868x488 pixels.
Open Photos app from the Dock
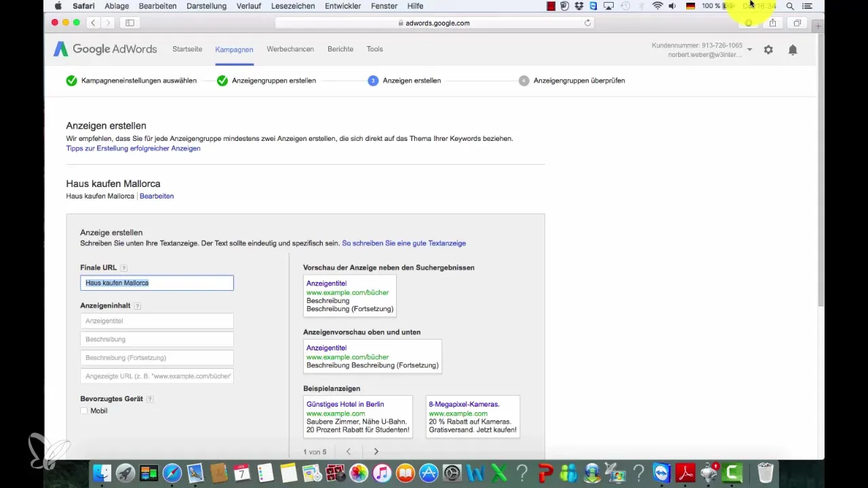click(x=359, y=473)
